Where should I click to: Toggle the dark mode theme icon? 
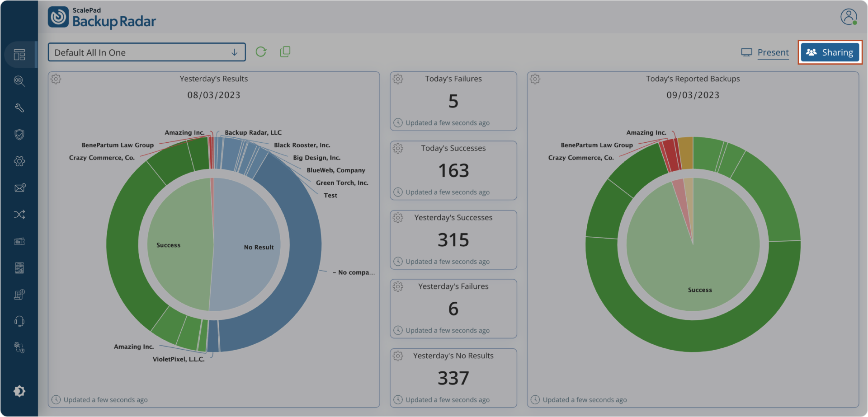[19, 391]
